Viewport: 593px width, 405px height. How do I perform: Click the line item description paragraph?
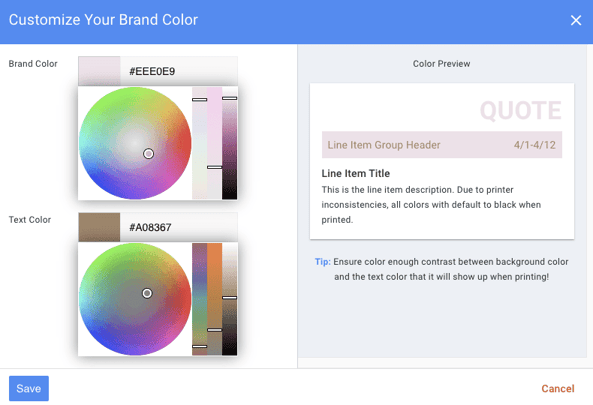click(431, 205)
